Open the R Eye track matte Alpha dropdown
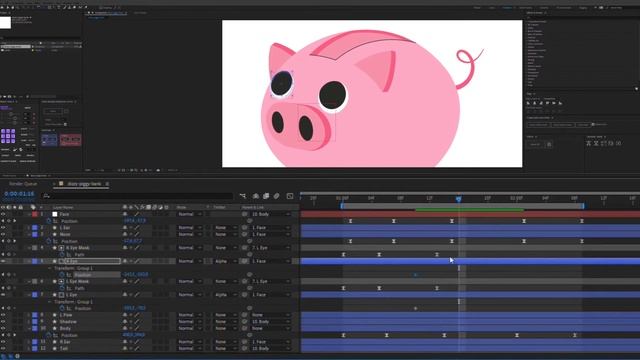This screenshot has width=640, height=360. [x=225, y=261]
